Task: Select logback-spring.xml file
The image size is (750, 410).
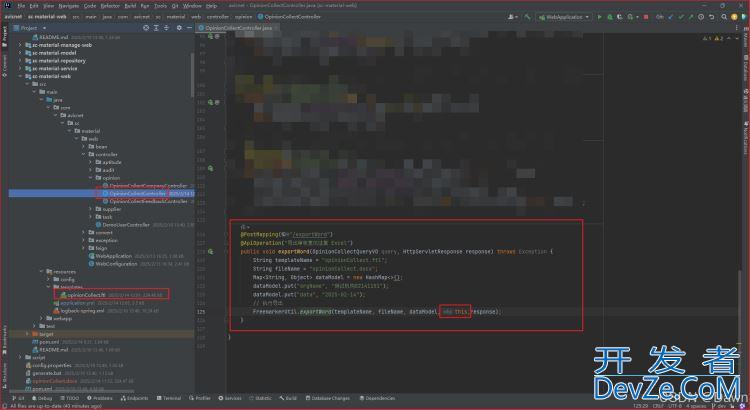Action: [x=82, y=310]
